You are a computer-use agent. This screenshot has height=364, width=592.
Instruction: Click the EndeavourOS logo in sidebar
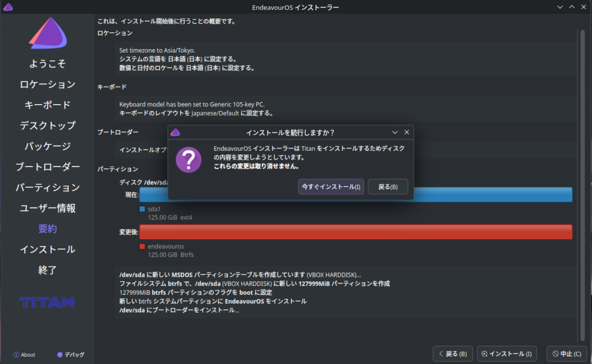[x=47, y=33]
